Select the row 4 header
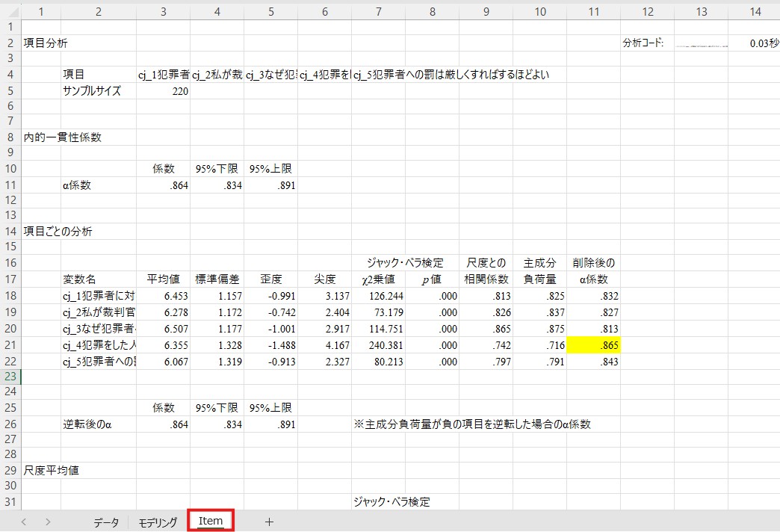780x532 pixels. 10,75
